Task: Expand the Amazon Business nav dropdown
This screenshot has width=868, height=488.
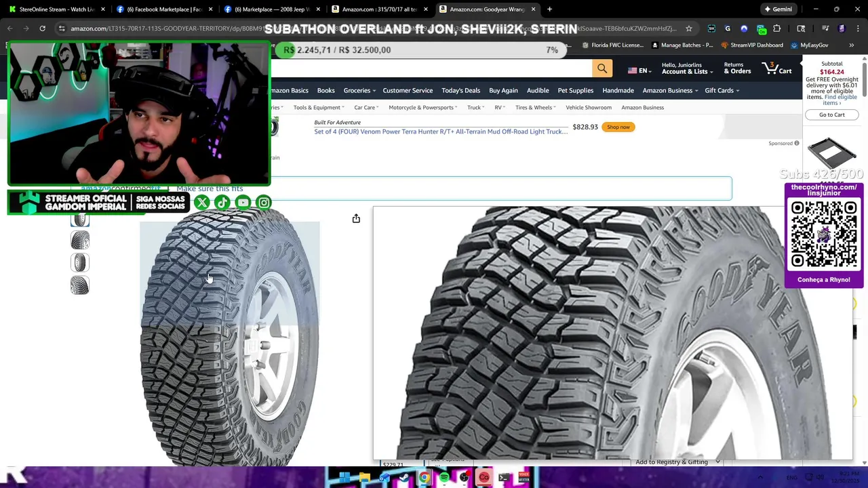Action: (669, 90)
